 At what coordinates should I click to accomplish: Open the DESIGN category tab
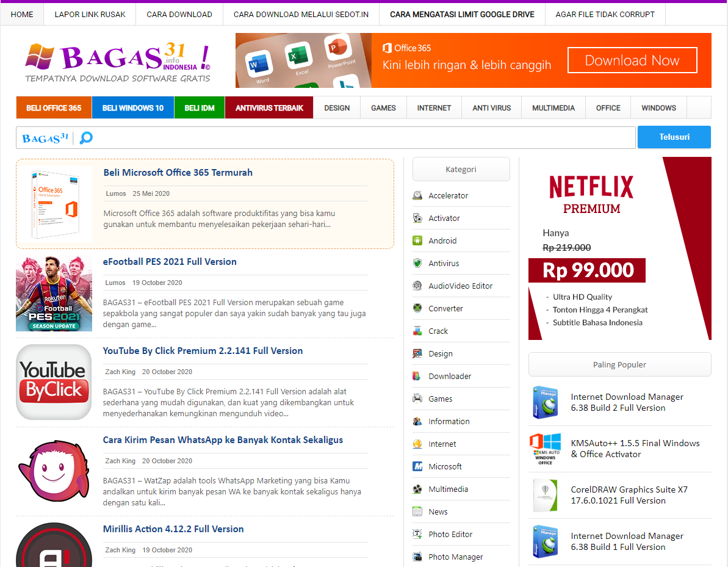point(337,108)
